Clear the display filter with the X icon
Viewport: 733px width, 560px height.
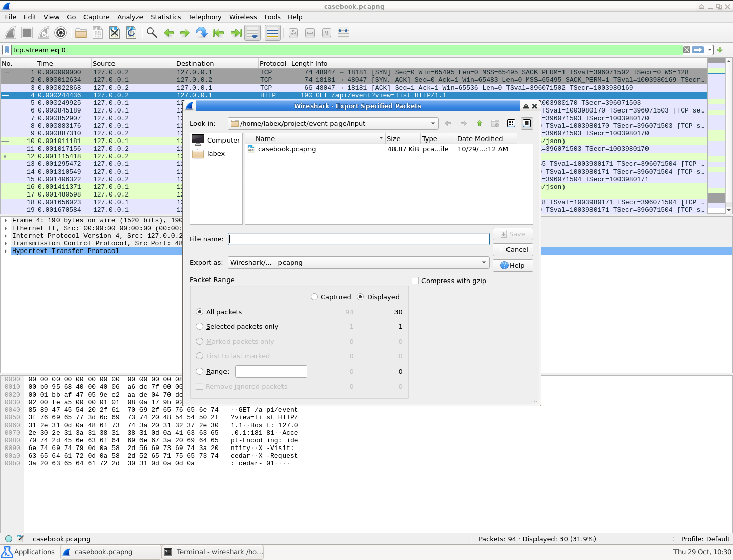687,50
